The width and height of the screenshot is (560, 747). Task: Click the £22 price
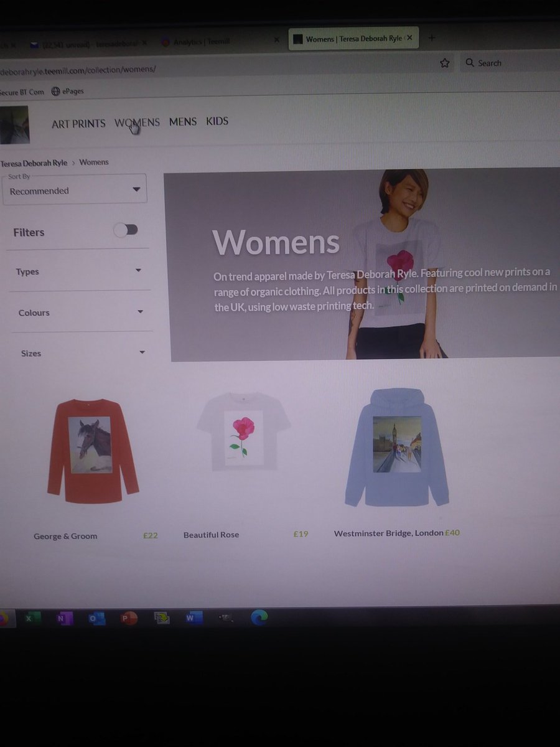click(151, 535)
